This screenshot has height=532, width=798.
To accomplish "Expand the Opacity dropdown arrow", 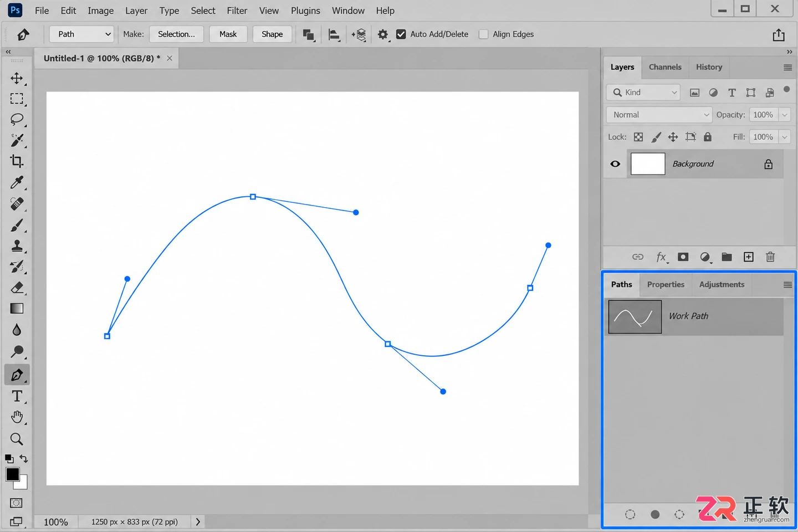I will pos(785,115).
